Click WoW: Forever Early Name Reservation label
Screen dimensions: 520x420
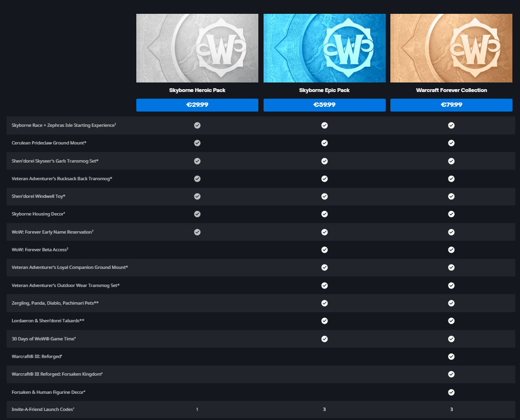pyautogui.click(x=52, y=232)
